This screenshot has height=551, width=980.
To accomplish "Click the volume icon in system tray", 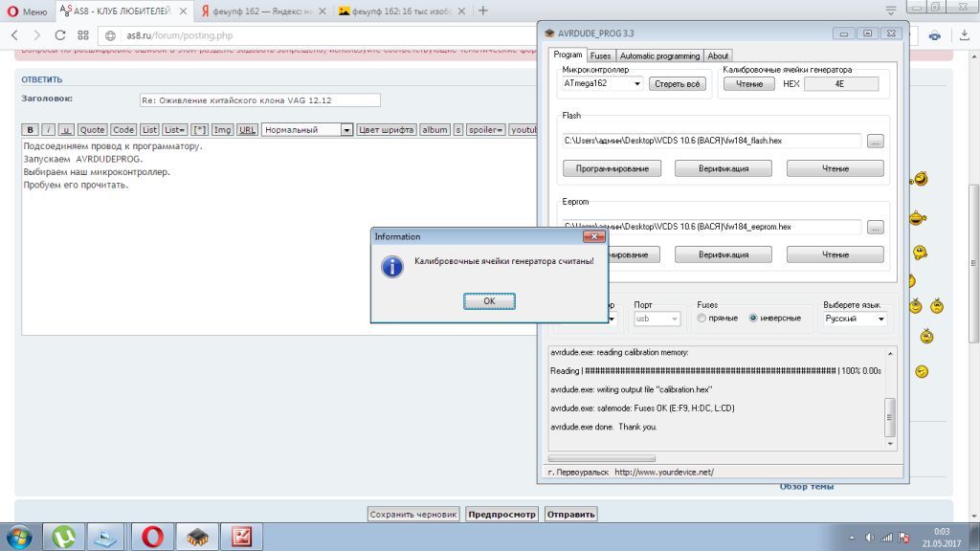I will (x=869, y=538).
